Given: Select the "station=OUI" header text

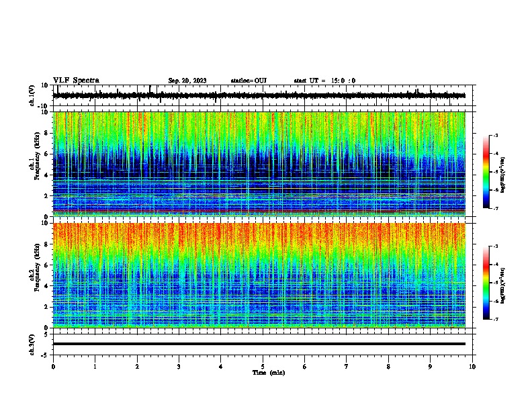Looking at the screenshot, I should coord(249,81).
